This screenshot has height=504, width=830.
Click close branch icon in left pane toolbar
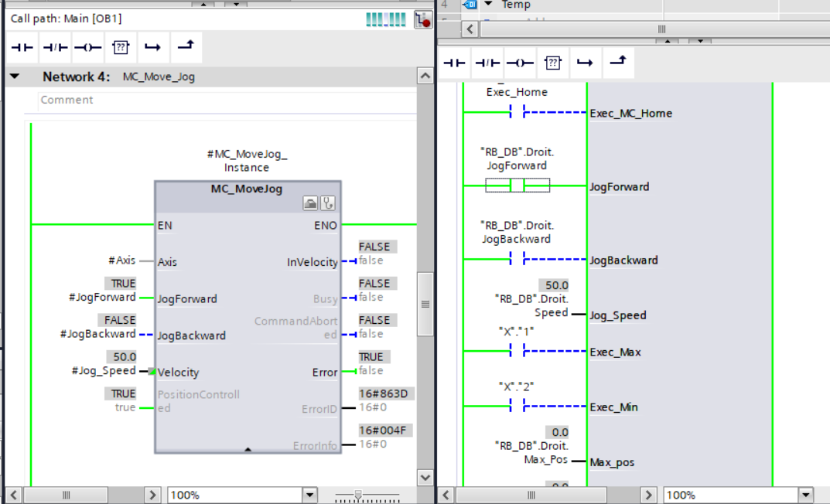[185, 47]
